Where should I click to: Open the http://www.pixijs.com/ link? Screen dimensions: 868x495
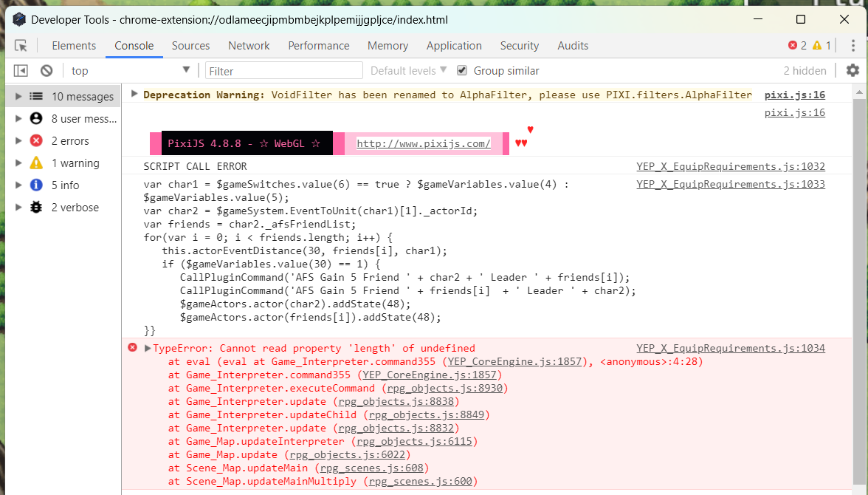point(424,143)
